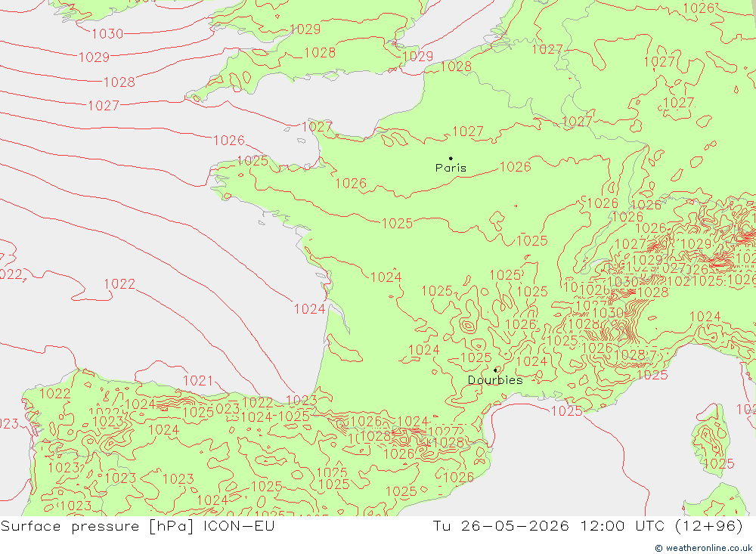Click the 1026 label on Spain's east coast
This screenshot has height=554, width=756.
[459, 478]
